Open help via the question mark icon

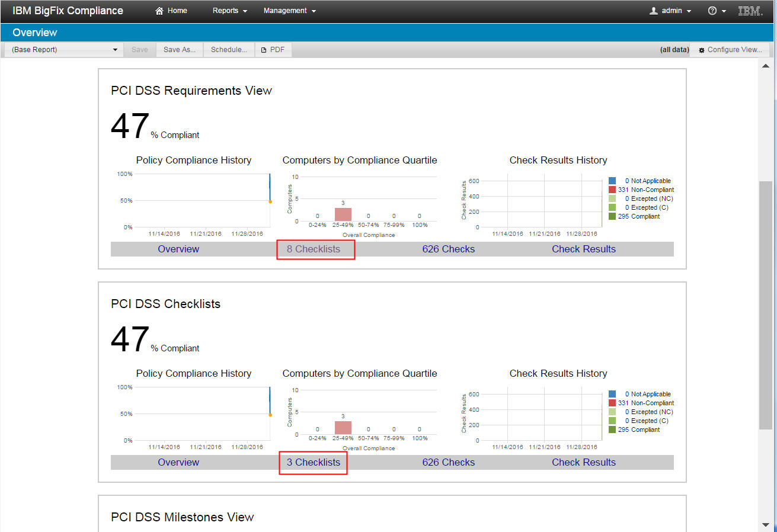713,10
